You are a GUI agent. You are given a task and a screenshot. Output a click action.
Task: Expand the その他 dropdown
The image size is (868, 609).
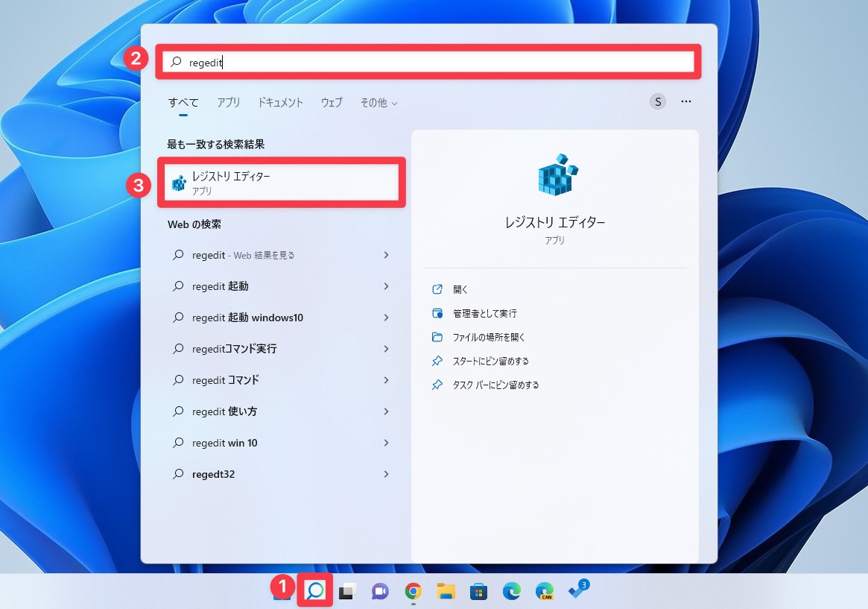tap(378, 103)
